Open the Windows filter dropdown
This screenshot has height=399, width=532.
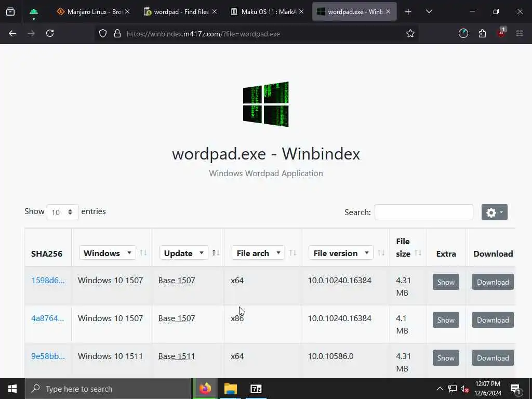107,253
